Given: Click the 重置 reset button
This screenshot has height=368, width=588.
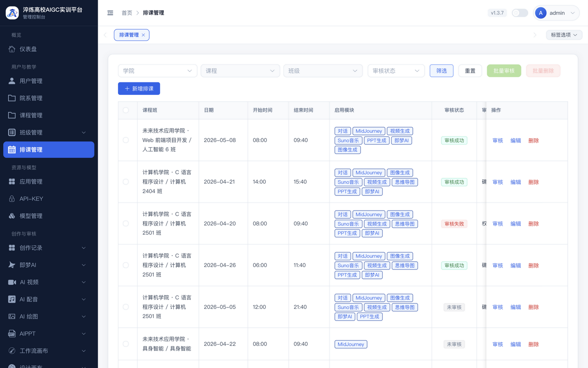Looking at the screenshot, I should 470,71.
